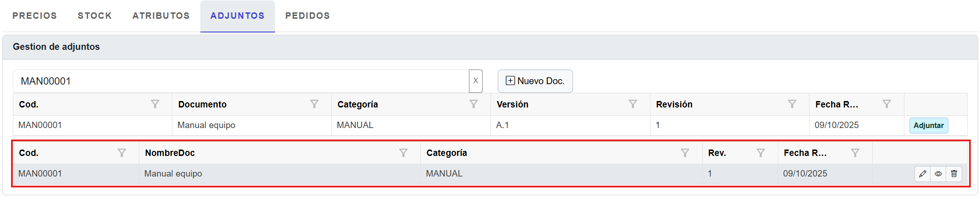
Task: Filter upper table Categoría column
Action: click(473, 104)
